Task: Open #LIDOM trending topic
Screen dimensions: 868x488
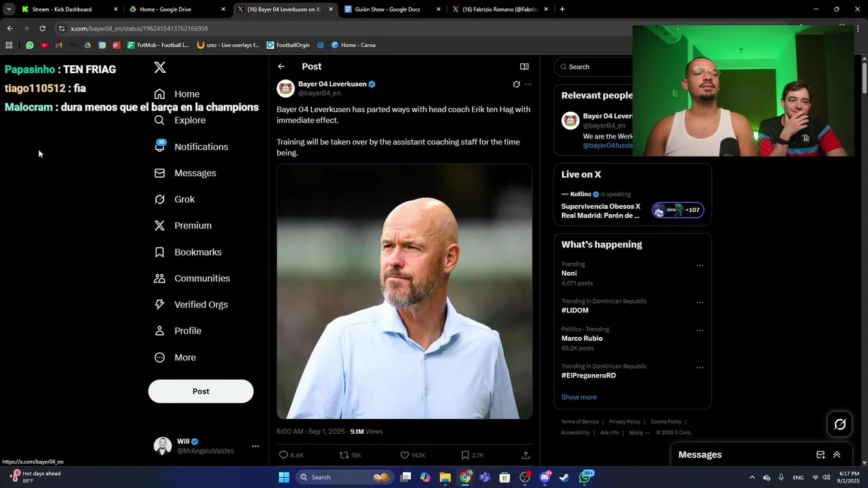Action: point(575,310)
